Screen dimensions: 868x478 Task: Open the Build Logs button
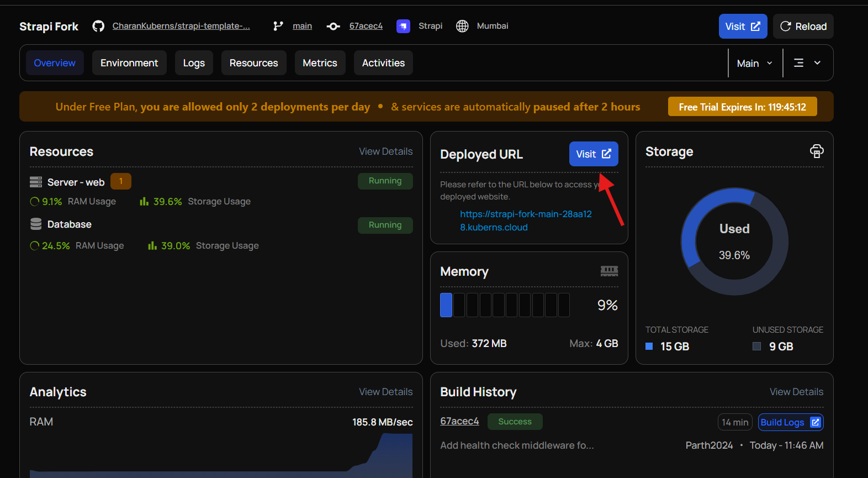click(791, 422)
